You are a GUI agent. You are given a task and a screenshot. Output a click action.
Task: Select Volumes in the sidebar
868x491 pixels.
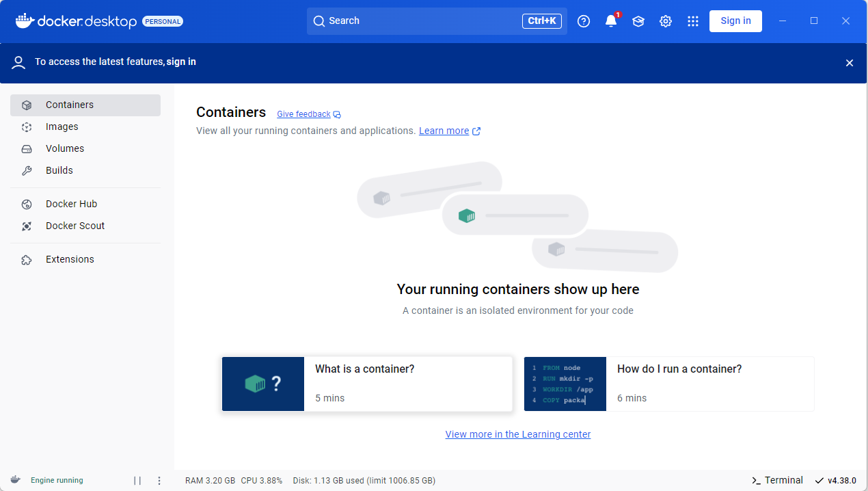(x=65, y=148)
